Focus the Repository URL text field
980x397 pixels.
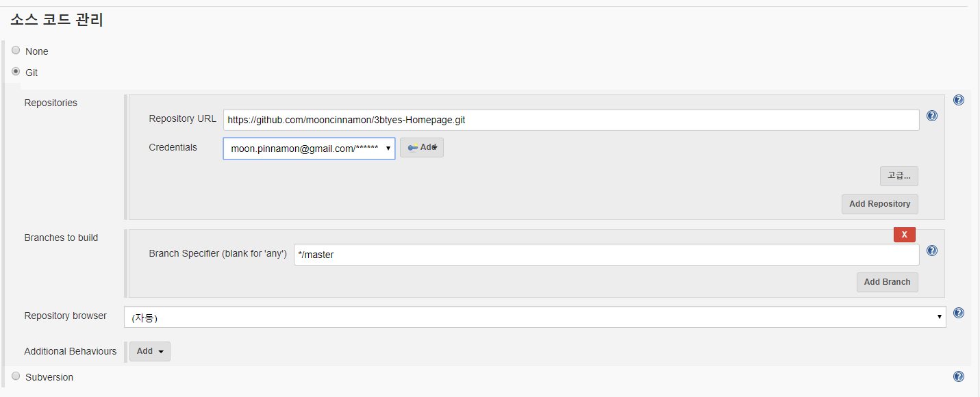[571, 120]
